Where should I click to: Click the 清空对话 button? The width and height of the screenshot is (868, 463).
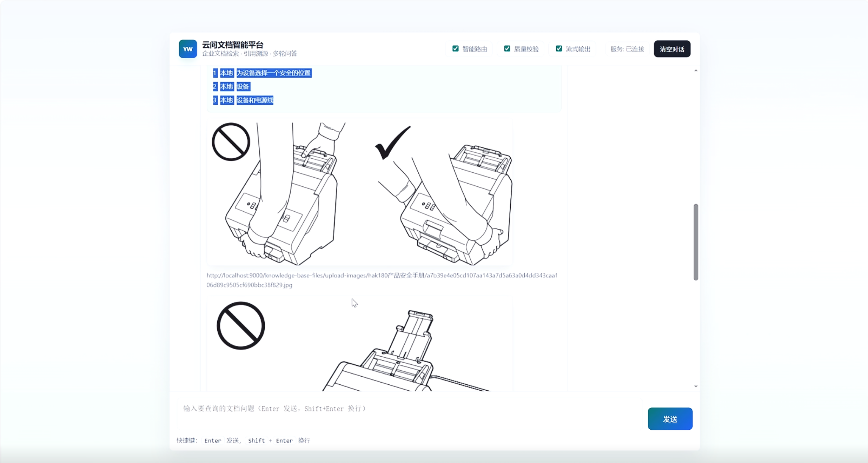(672, 49)
